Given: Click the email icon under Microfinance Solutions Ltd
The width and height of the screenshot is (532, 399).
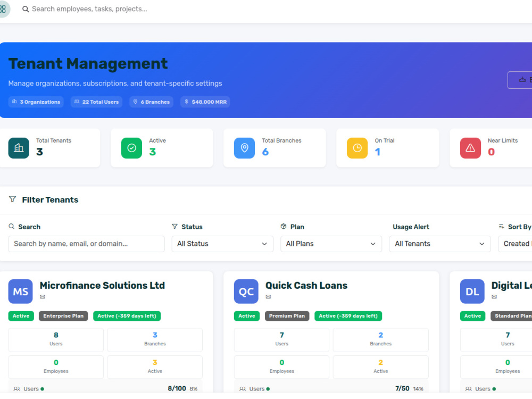Looking at the screenshot, I should point(43,297).
